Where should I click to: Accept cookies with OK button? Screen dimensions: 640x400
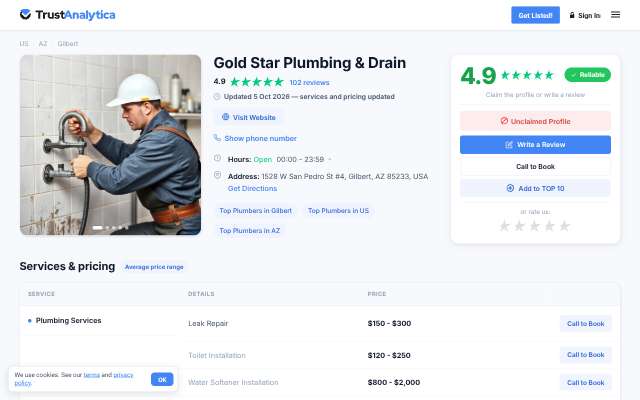pos(162,380)
